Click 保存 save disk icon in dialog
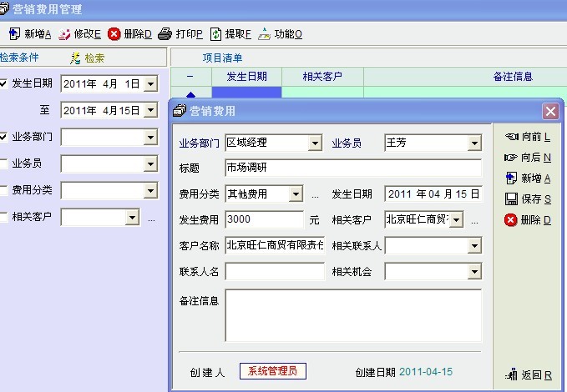 (512, 199)
